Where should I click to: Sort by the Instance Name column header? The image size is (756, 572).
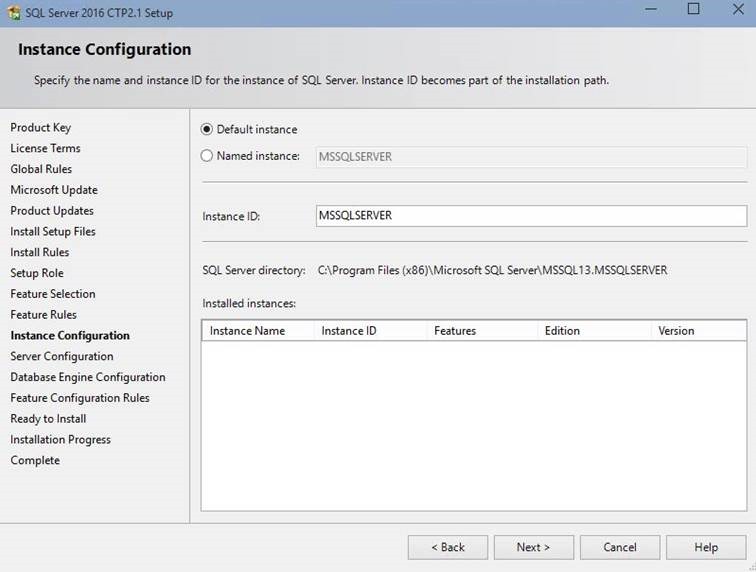[258, 331]
